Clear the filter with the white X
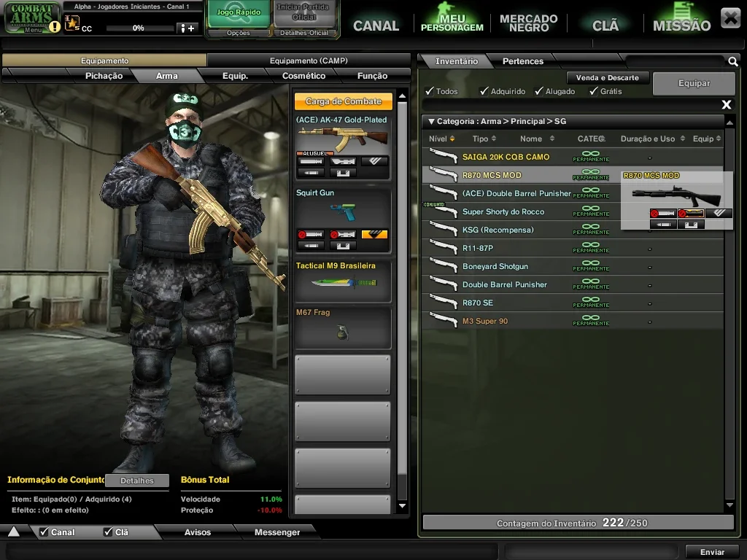 click(726, 104)
